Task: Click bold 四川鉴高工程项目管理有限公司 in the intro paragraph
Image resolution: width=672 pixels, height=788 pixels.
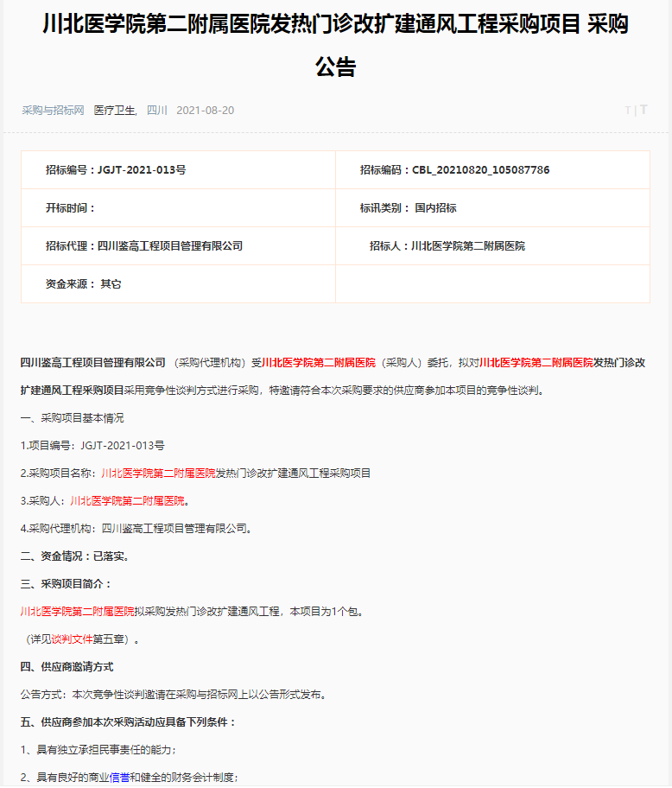Action: tap(93, 363)
